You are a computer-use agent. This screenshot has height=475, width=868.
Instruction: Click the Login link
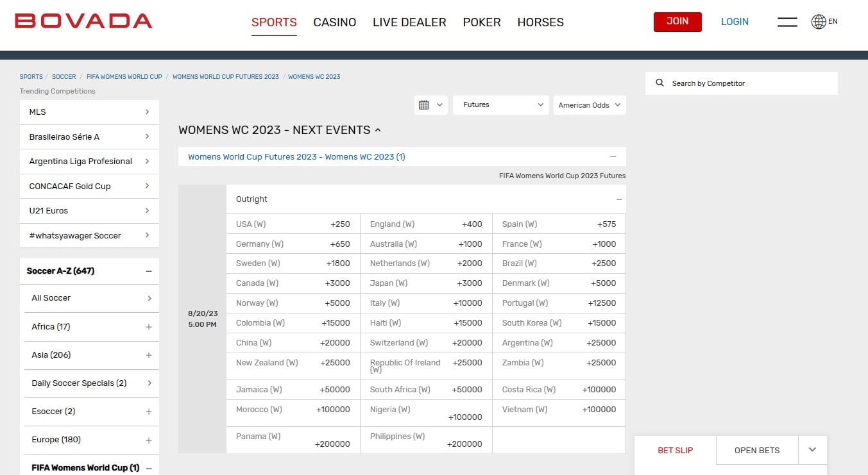point(735,22)
